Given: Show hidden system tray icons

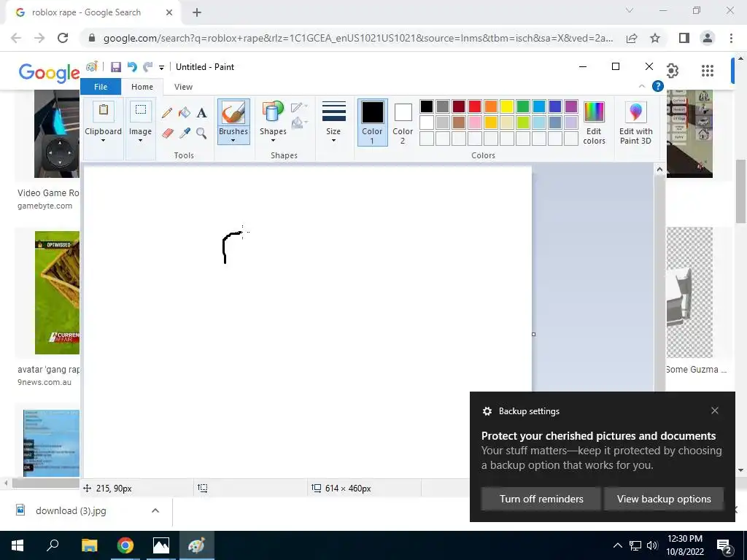Looking at the screenshot, I should click(617, 545).
